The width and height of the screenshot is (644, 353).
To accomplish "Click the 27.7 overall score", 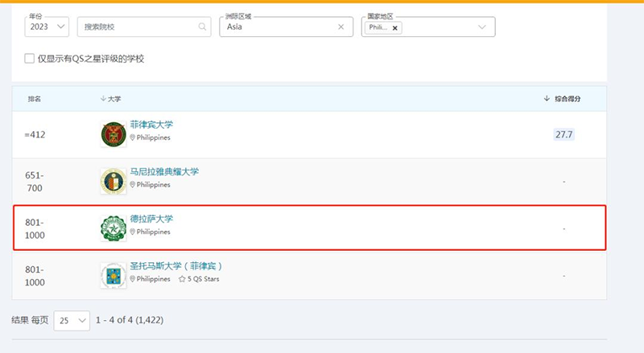I will 564,134.
